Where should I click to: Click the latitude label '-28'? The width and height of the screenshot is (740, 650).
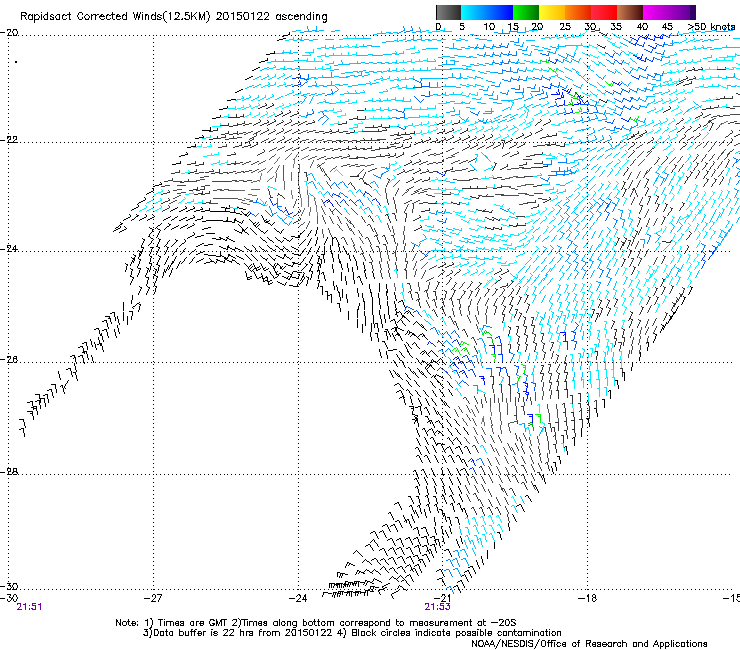click(9, 472)
